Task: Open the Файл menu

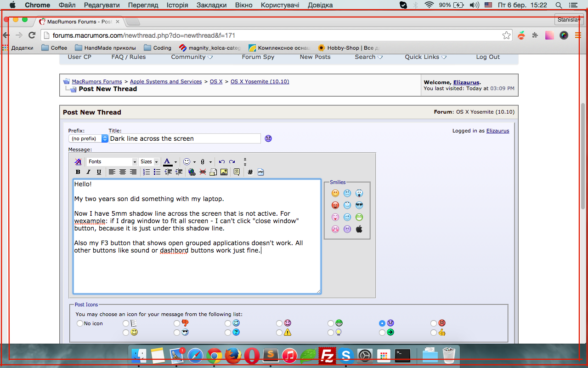Action: [x=68, y=5]
